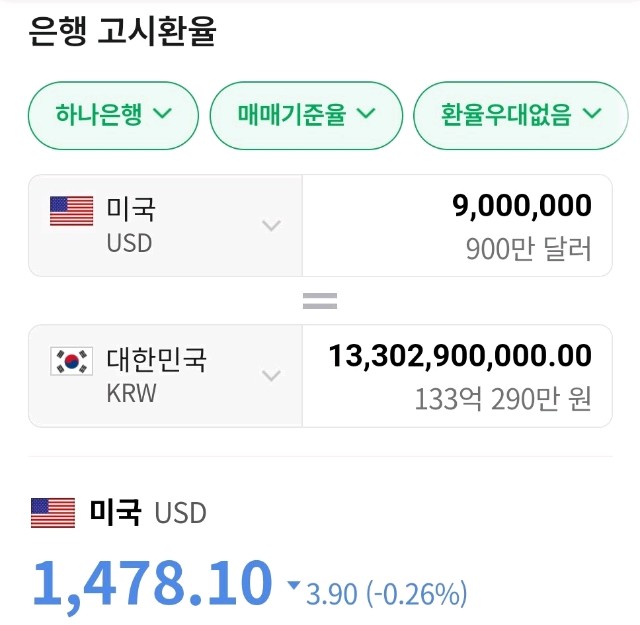
Task: Click the 미국 USD heading above the rate
Action: (148, 513)
